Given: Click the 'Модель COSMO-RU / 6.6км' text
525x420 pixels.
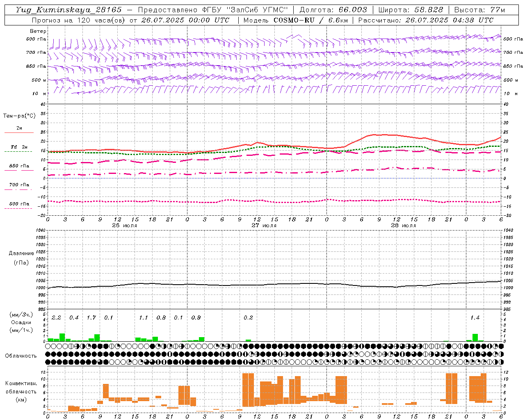Looking at the screenshot, I should 296,20.
